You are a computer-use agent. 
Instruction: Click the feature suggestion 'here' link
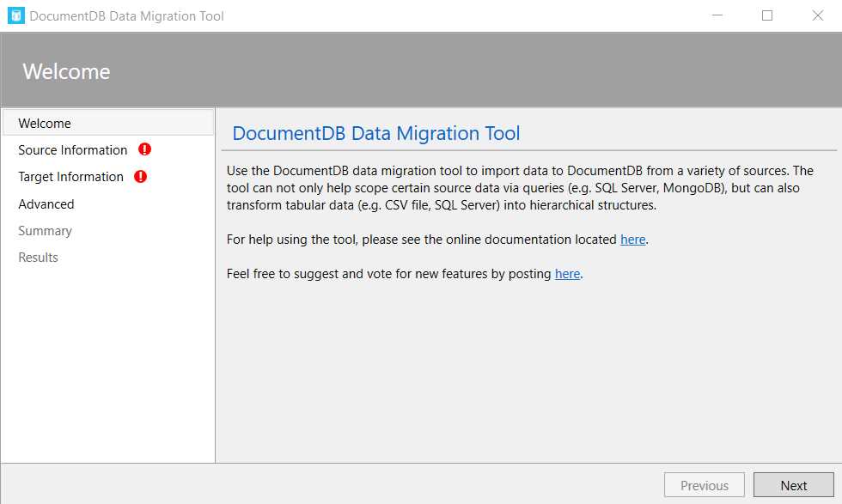[567, 274]
